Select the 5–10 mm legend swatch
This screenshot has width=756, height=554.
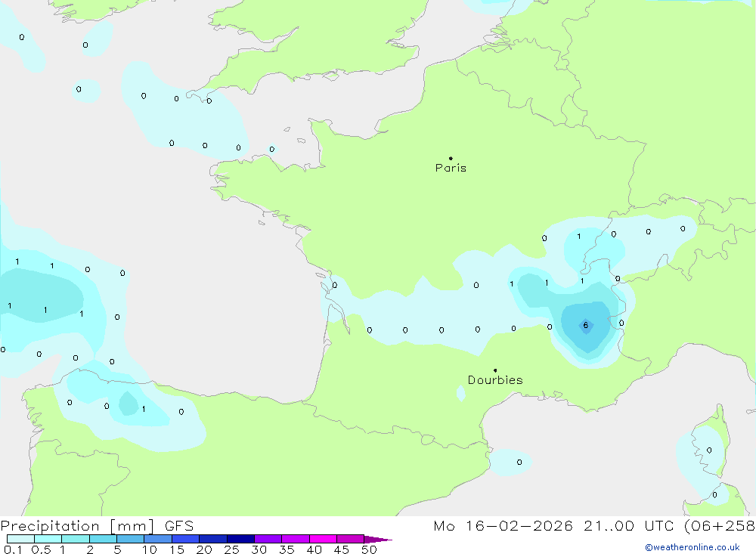coord(130,539)
